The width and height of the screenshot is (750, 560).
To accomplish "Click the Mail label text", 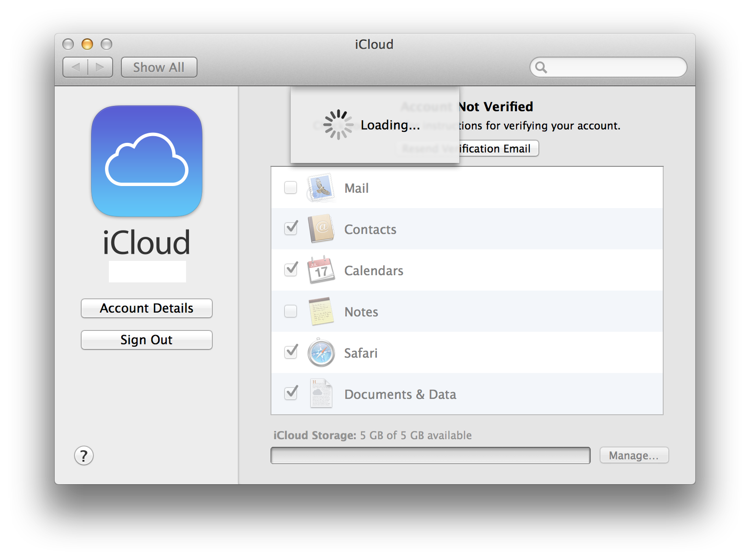I will tap(356, 188).
